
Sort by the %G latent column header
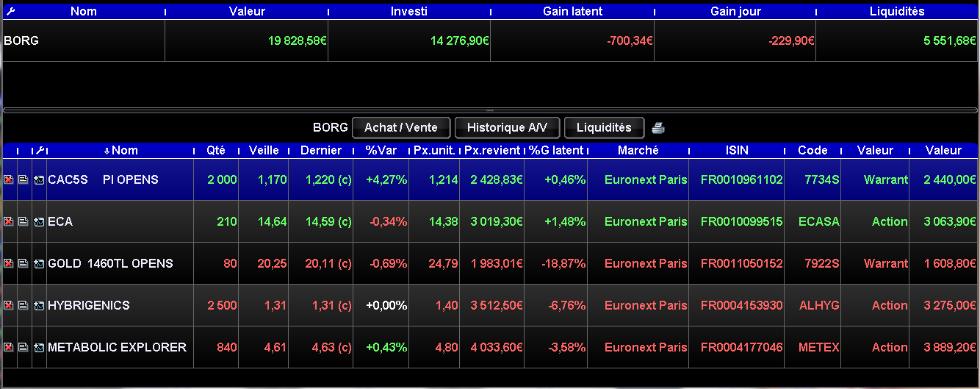coord(556,150)
